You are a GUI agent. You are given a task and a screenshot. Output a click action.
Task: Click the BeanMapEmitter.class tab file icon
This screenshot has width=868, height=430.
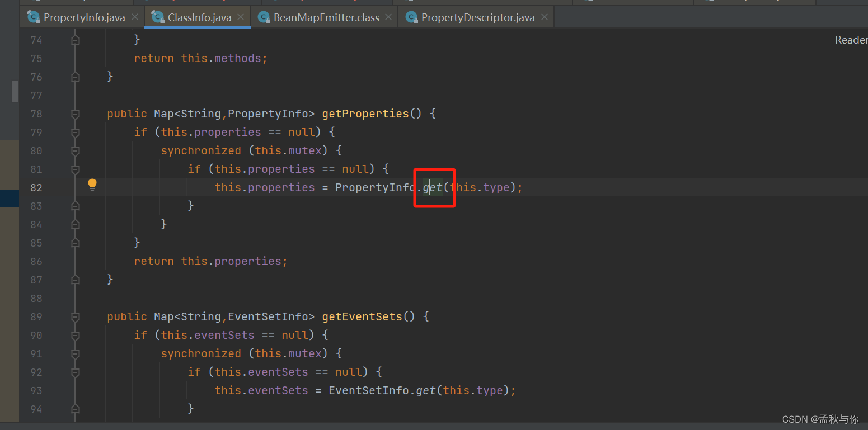point(264,17)
